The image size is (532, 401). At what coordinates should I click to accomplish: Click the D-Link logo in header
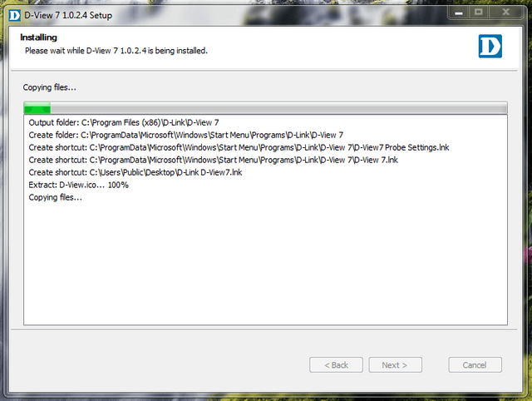pyautogui.click(x=490, y=47)
